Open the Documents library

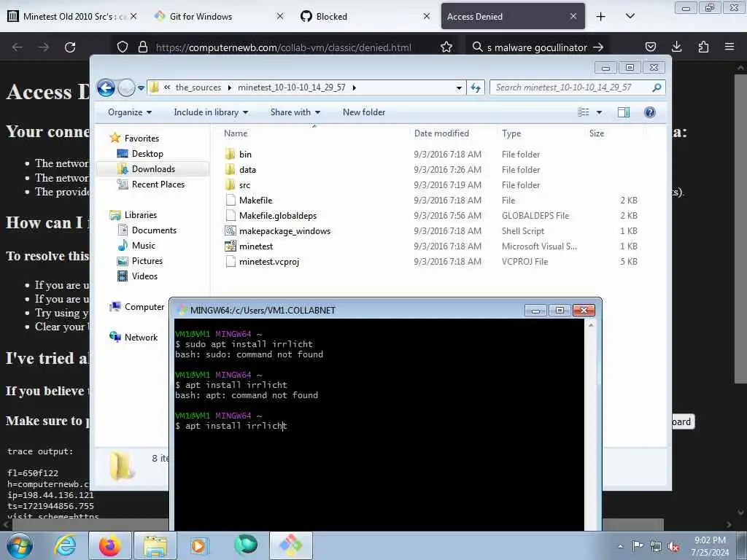coord(154,230)
